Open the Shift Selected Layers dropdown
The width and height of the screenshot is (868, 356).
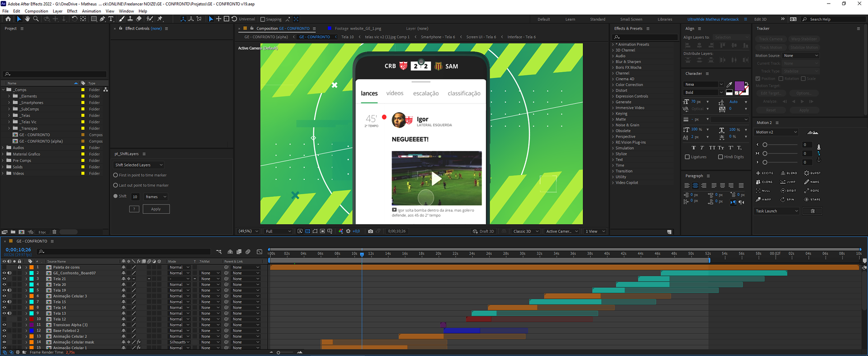coord(139,165)
